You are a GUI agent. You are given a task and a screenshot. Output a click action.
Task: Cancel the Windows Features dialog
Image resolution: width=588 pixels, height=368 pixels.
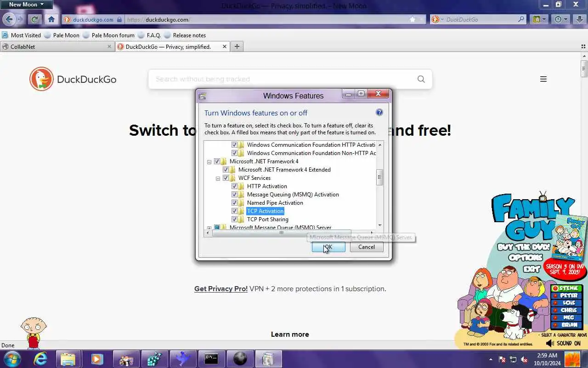367,247
